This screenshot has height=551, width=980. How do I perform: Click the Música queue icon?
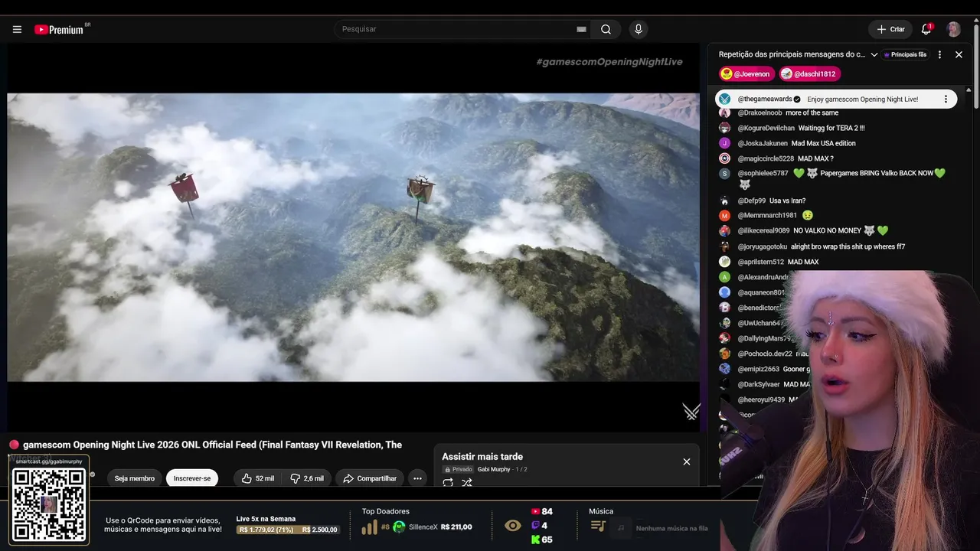pos(599,527)
